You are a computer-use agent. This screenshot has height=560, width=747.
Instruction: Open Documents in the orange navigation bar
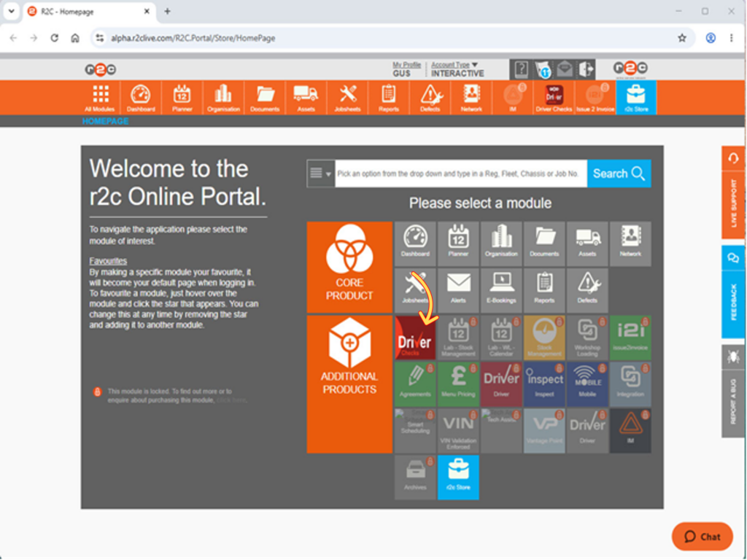tap(265, 98)
